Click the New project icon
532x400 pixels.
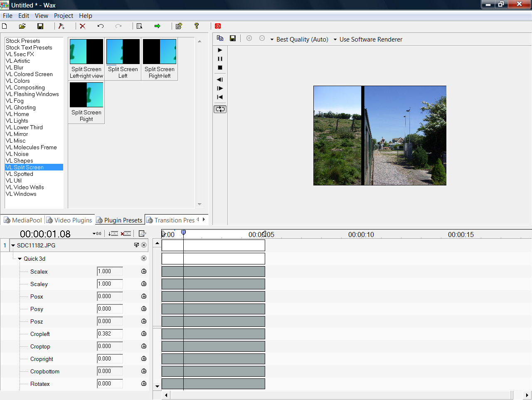point(5,26)
